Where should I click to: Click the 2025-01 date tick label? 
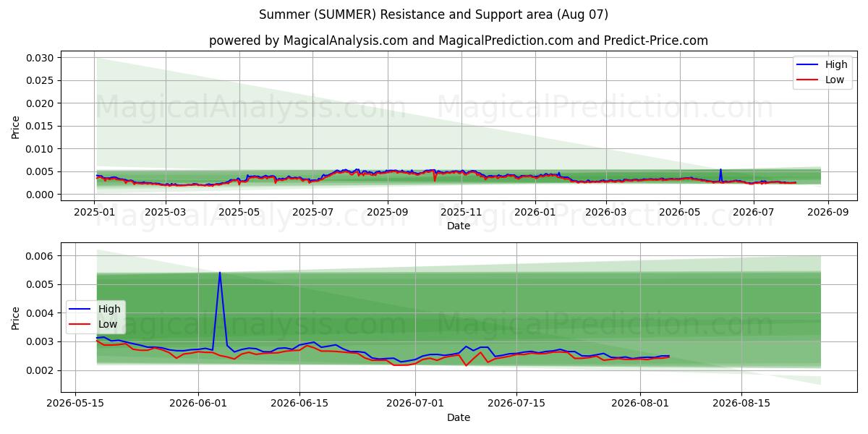coord(95,213)
